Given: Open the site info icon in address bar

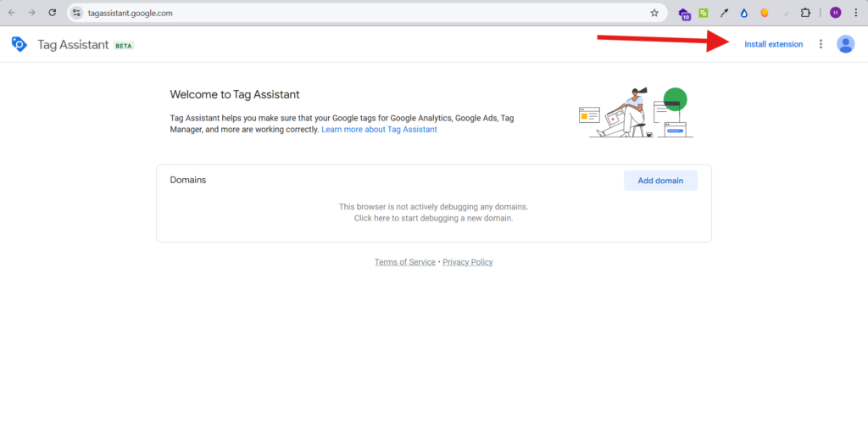Looking at the screenshot, I should pos(77,13).
